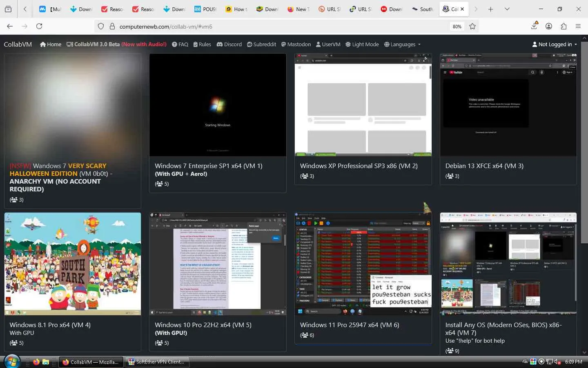Open the Windows 11 Pro VM 6 thumbnail
The height and width of the screenshot is (368, 588).
(x=363, y=264)
